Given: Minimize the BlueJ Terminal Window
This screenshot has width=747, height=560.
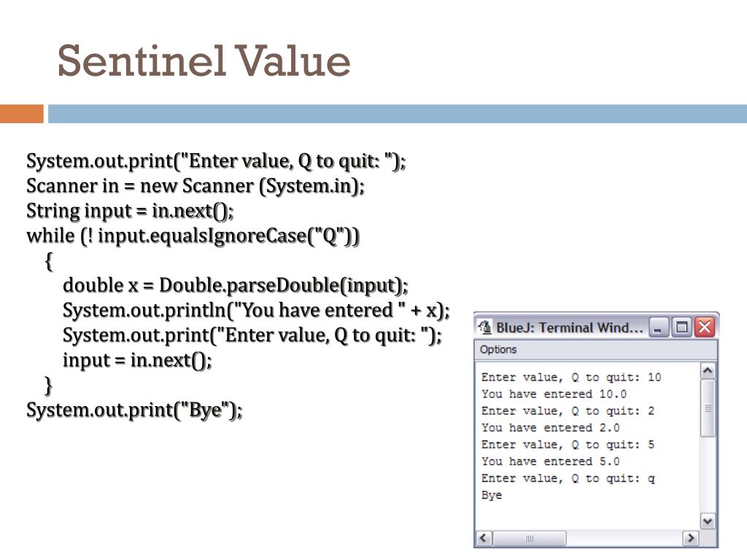Looking at the screenshot, I should pos(658,327).
